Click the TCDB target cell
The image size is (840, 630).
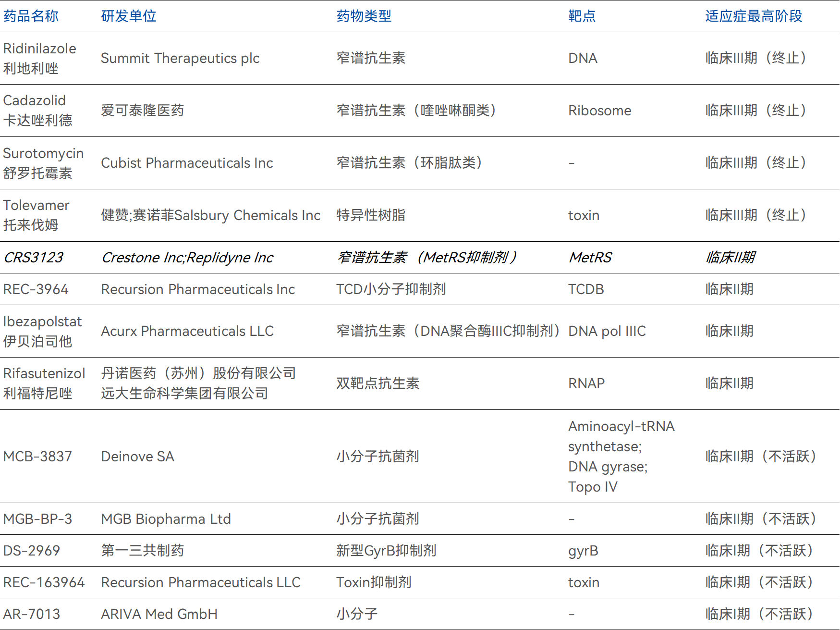click(583, 289)
